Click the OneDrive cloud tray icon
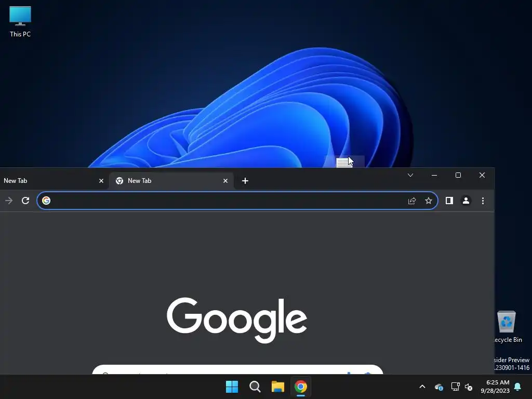Image resolution: width=532 pixels, height=399 pixels. (x=438, y=387)
